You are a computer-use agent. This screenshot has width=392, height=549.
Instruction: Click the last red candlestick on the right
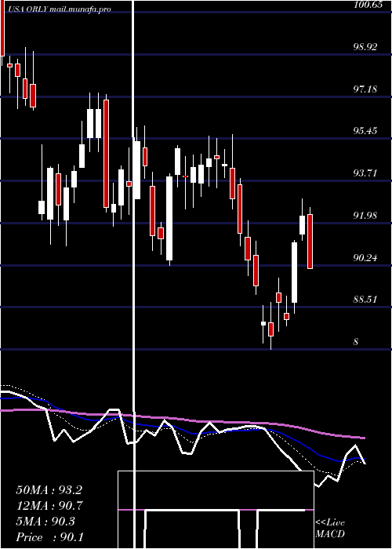(310, 242)
